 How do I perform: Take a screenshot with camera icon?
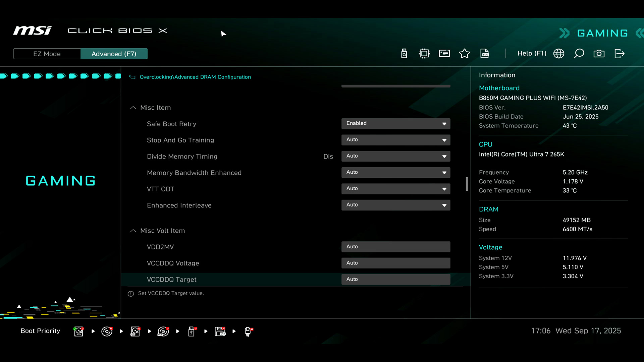pos(599,54)
